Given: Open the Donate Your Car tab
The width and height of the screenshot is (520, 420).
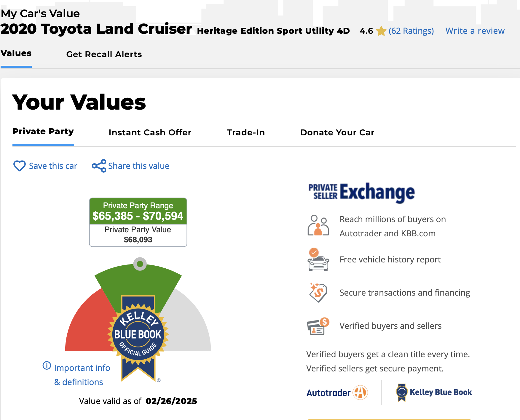Looking at the screenshot, I should tap(337, 132).
